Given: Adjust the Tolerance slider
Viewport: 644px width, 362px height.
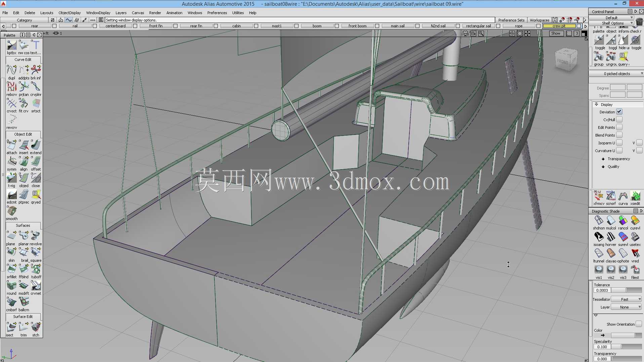Looking at the screenshot, I should [627, 290].
